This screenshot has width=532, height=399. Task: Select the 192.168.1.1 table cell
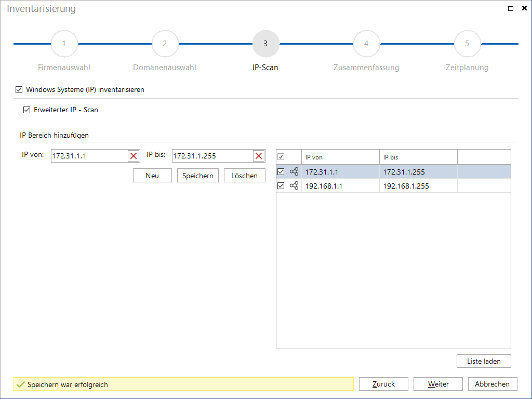click(340, 185)
